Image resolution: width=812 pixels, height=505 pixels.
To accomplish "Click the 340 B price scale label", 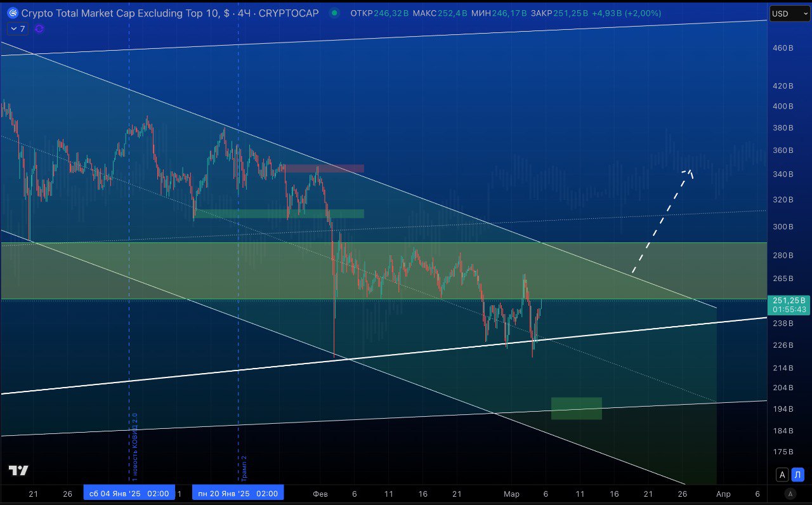I will [782, 174].
